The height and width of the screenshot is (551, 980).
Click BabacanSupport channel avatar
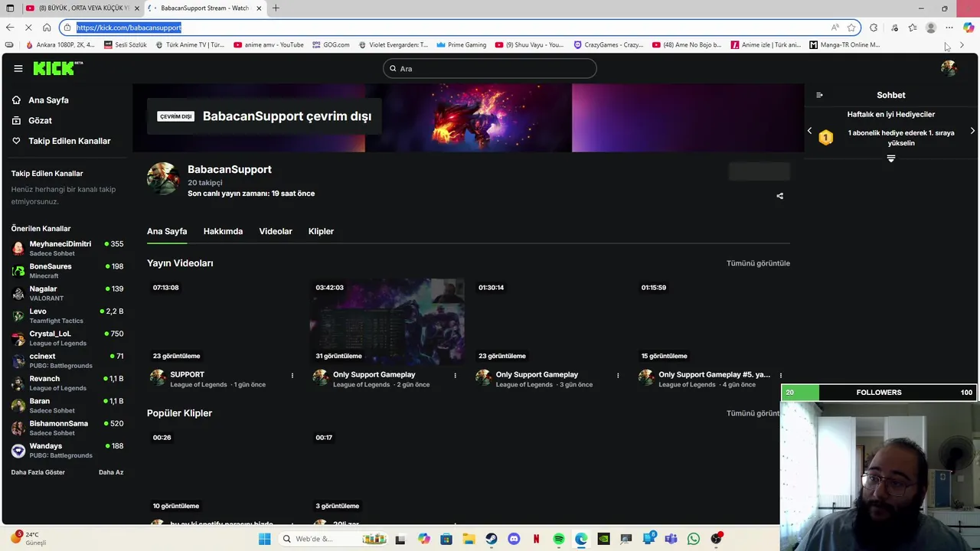(163, 178)
